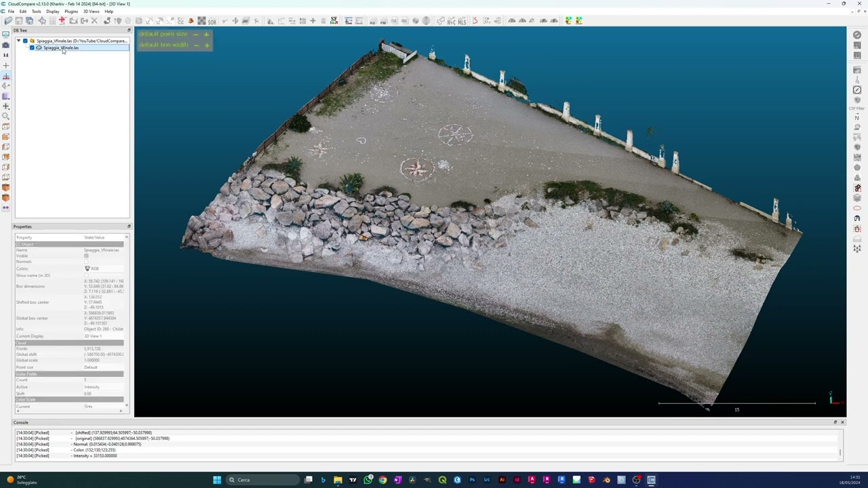The width and height of the screenshot is (868, 488).
Task: Open the Current color scale Grey dropdown
Action: coord(104,406)
